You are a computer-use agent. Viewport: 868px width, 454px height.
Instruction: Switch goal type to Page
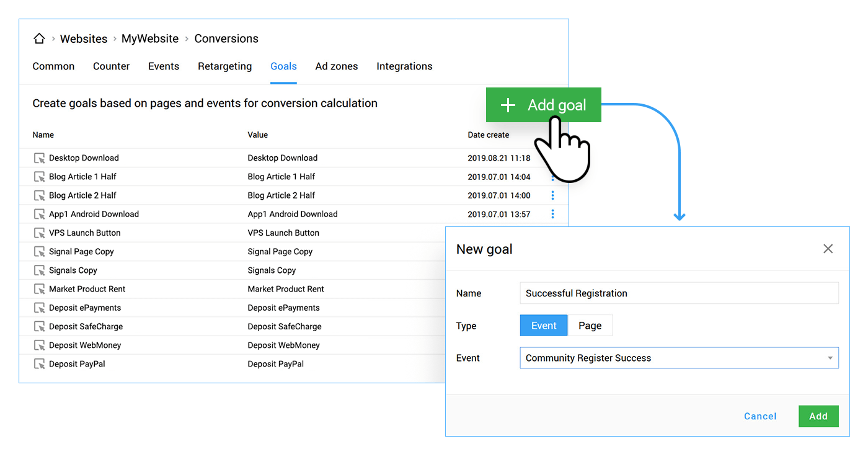[590, 325]
